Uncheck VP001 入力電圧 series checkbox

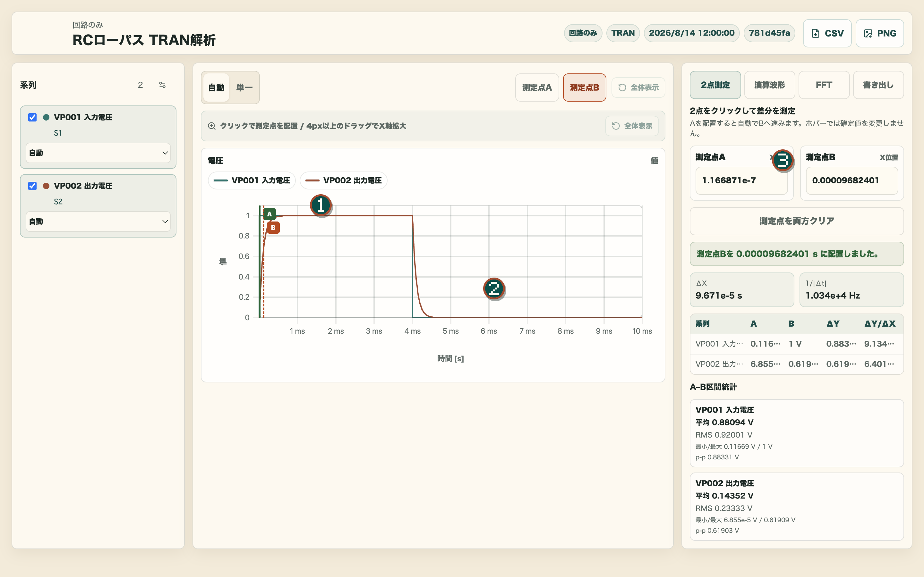32,117
